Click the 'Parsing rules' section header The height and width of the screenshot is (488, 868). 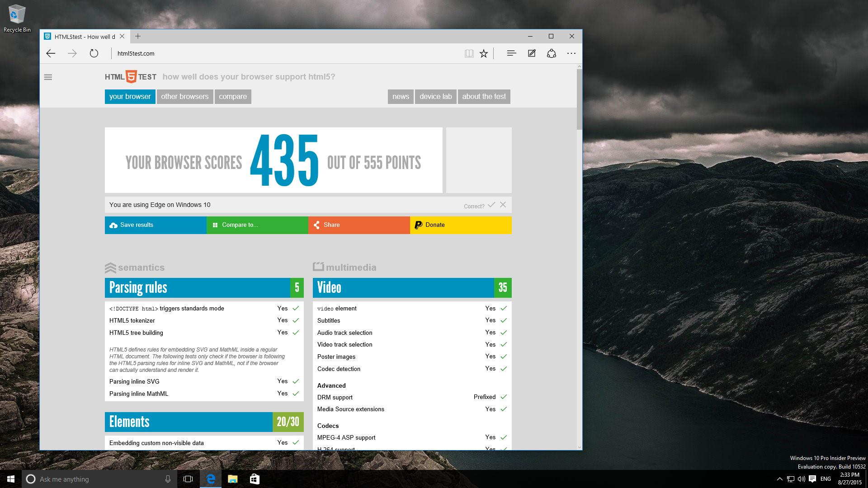(x=204, y=288)
